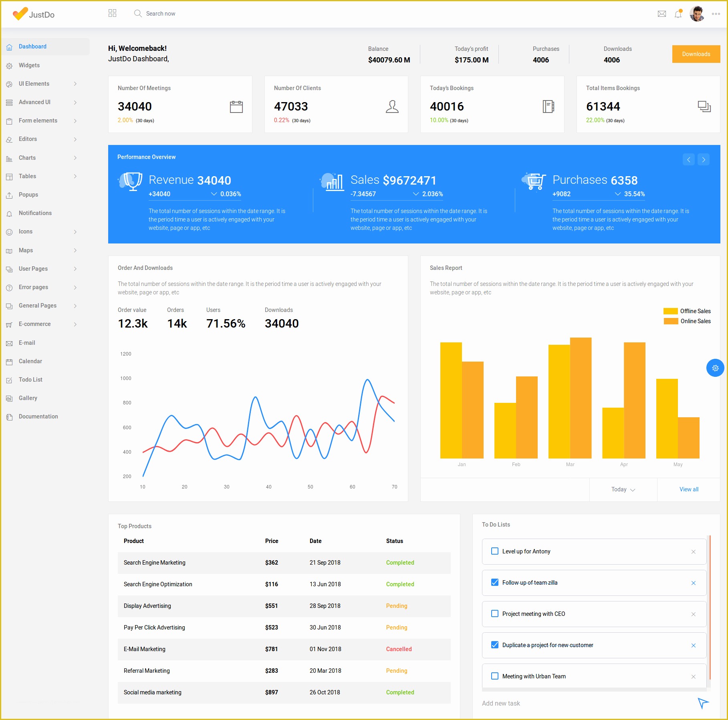Click the Cancelled status for E-Mail Marketing
This screenshot has width=728, height=720.
(399, 649)
